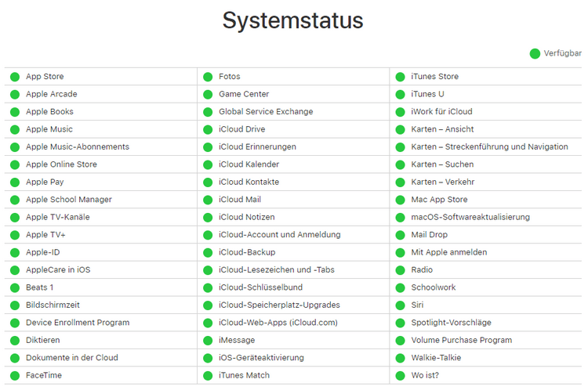Click the green dot next to Apple Pay

coord(15,182)
